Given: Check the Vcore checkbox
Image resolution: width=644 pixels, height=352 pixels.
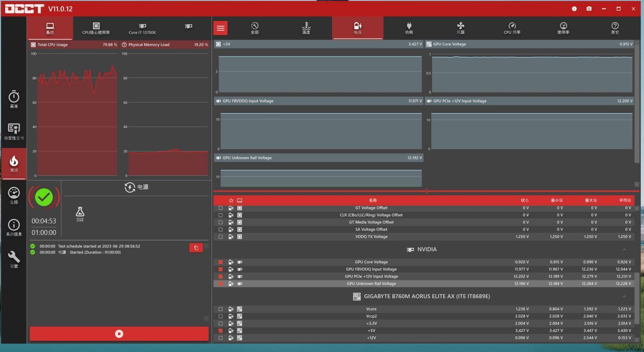Looking at the screenshot, I should pos(220,309).
